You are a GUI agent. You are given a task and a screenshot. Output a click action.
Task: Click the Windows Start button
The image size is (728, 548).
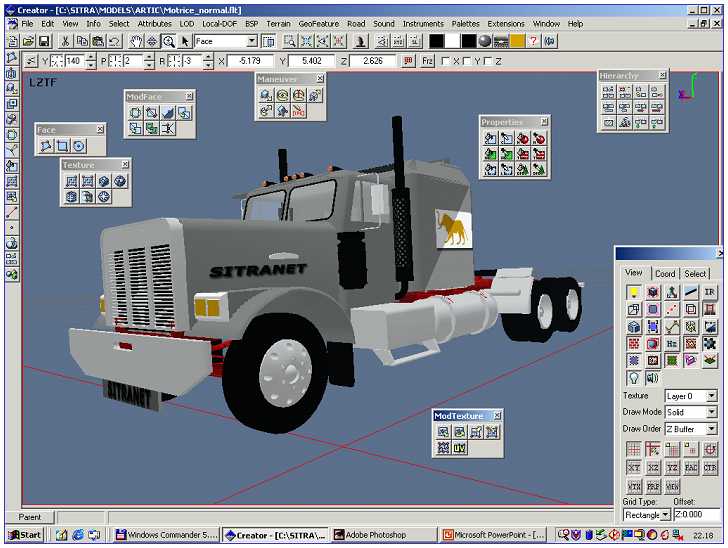tap(25, 535)
